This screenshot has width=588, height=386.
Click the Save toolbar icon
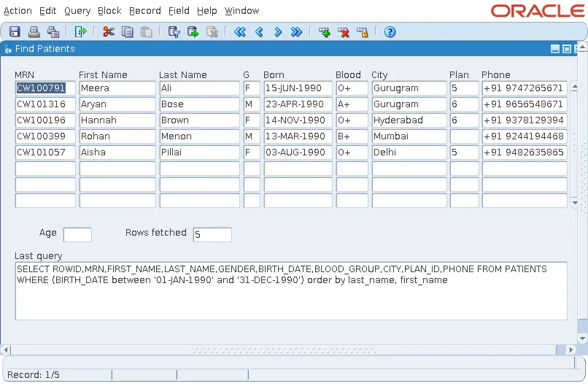coord(15,32)
